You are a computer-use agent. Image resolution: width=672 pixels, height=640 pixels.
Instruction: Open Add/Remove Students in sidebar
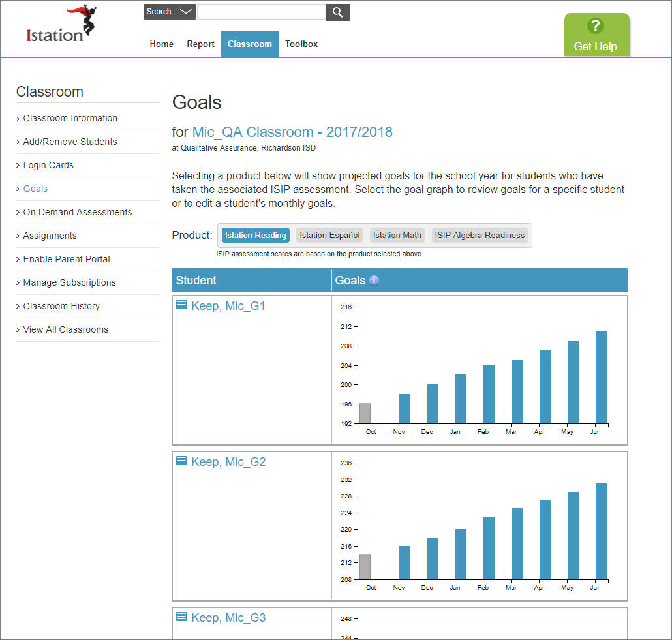point(70,142)
